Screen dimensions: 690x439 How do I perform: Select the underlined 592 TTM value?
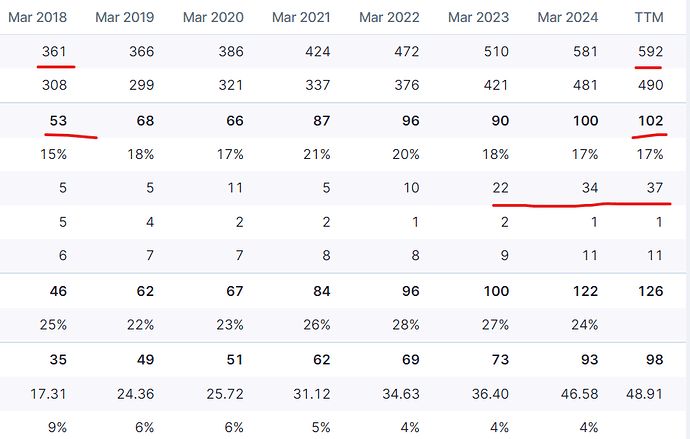(x=649, y=52)
